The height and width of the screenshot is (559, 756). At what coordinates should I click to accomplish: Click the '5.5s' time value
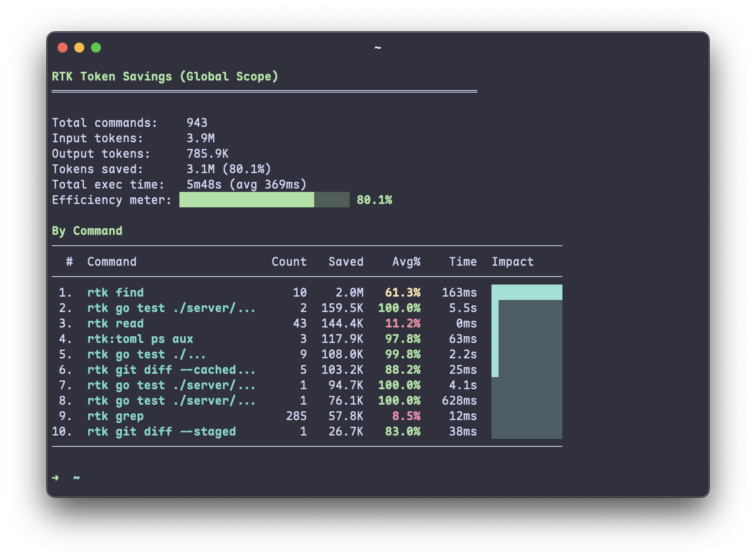pos(463,308)
